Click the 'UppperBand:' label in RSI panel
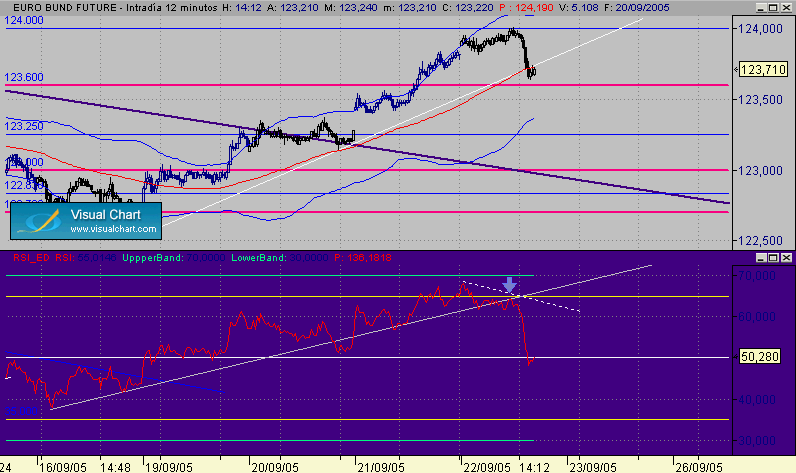This screenshot has height=473, width=796. (x=153, y=258)
